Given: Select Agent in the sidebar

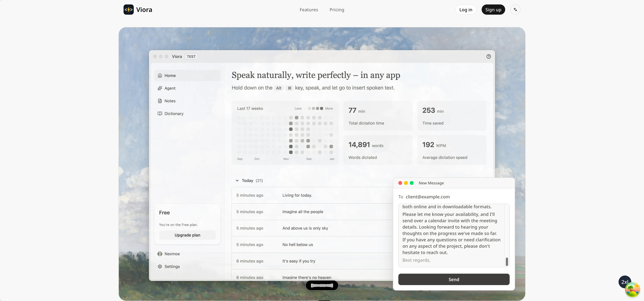Looking at the screenshot, I should (170, 88).
